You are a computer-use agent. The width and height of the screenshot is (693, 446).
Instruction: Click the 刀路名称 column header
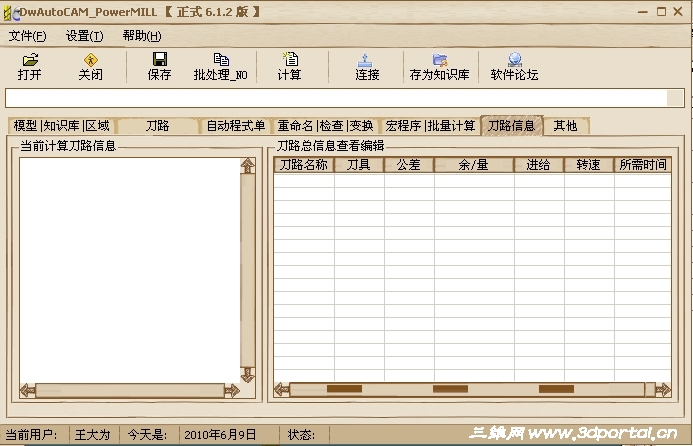(x=304, y=165)
